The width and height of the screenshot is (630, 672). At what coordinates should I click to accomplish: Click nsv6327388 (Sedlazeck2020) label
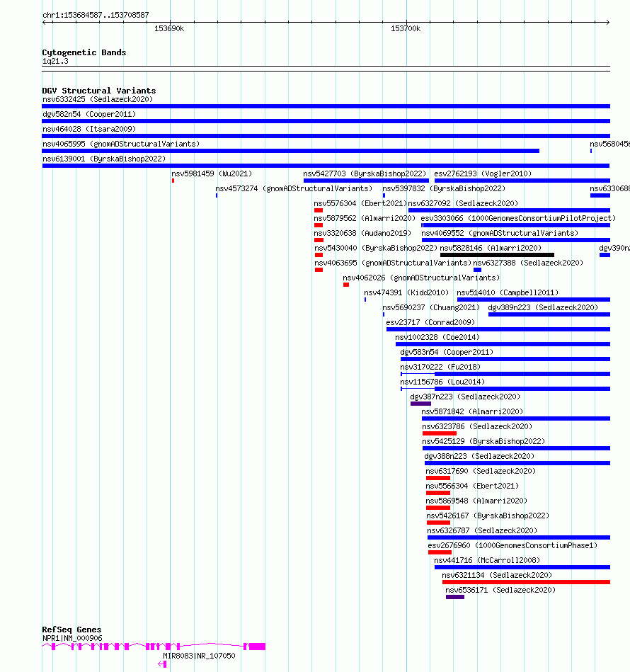pyautogui.click(x=528, y=263)
